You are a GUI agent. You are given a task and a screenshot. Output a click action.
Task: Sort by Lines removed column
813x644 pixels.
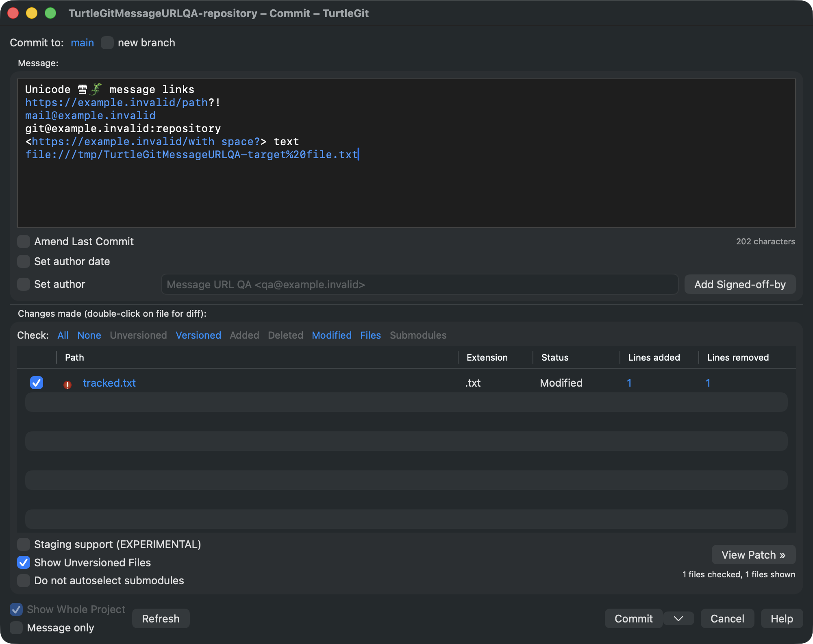[x=747, y=357]
